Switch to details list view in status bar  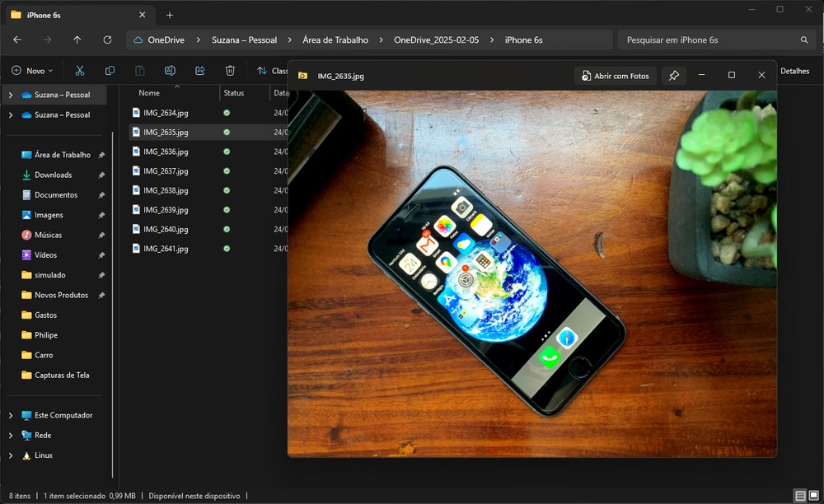[x=800, y=496]
